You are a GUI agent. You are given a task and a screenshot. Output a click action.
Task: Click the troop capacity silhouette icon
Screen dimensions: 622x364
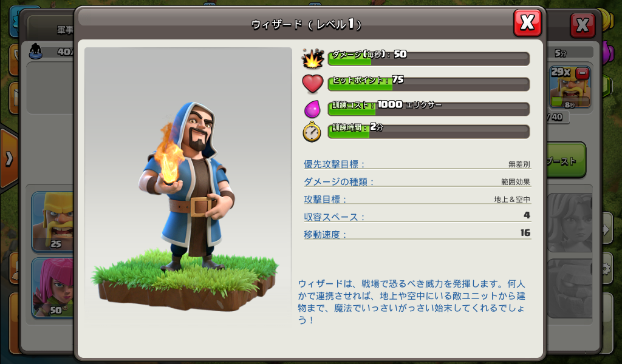36,51
